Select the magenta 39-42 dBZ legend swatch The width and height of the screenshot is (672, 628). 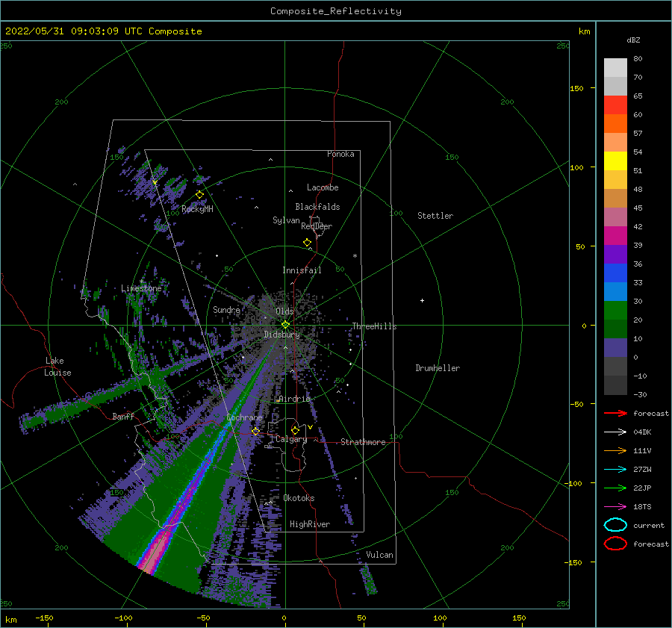tap(615, 236)
